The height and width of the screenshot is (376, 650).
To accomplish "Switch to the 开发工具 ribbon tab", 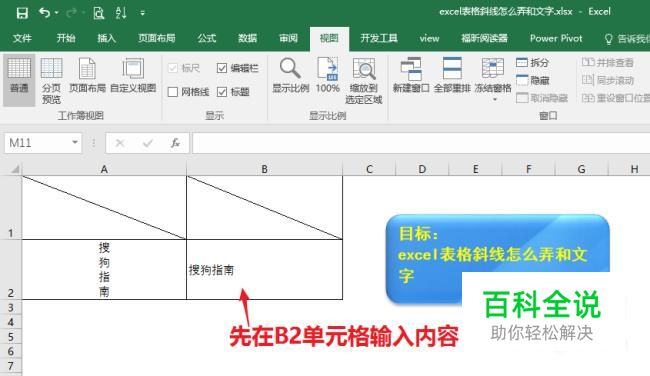I will [379, 38].
